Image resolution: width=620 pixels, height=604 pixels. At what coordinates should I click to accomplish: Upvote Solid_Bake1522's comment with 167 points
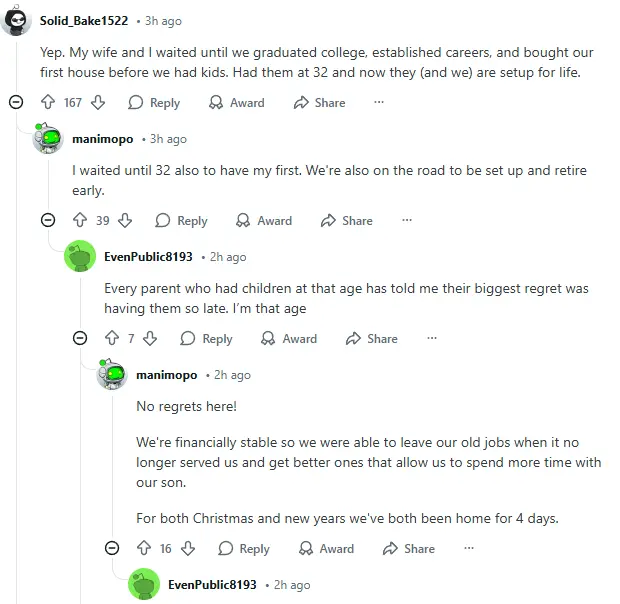(x=47, y=102)
